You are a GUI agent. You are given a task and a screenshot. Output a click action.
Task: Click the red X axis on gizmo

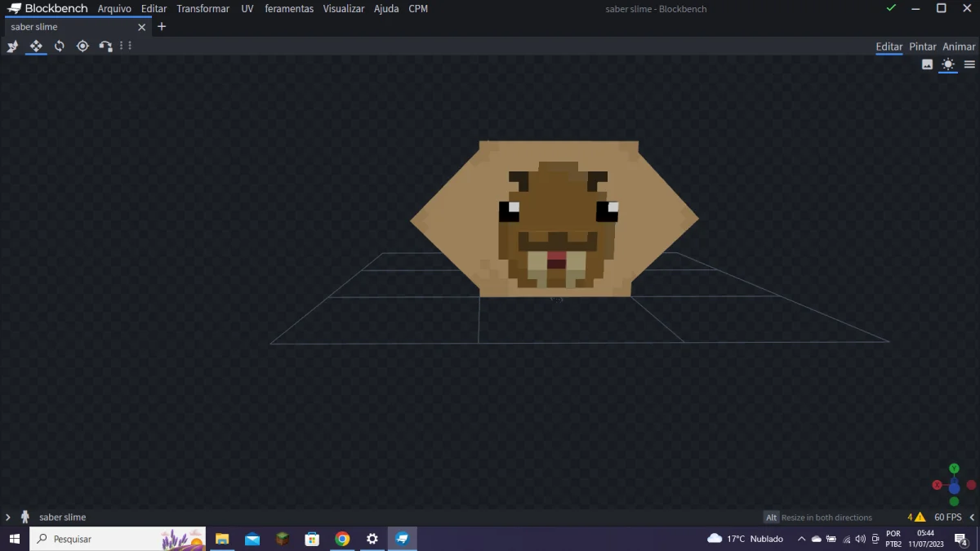coord(937,485)
